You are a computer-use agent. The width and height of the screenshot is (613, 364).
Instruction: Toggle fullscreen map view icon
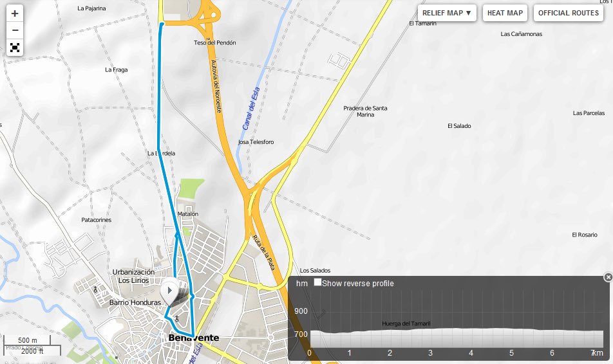click(x=15, y=48)
